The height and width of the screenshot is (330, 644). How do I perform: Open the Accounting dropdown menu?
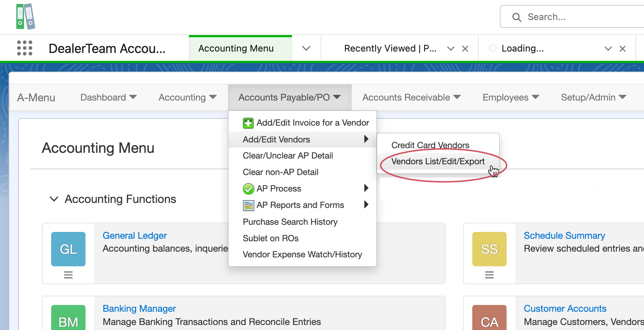187,97
